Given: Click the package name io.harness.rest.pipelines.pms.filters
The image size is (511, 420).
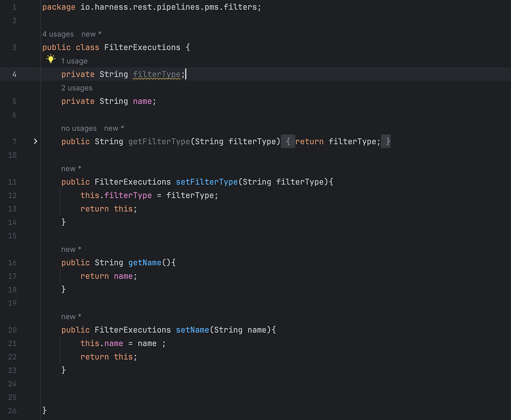Looking at the screenshot, I should [x=168, y=7].
